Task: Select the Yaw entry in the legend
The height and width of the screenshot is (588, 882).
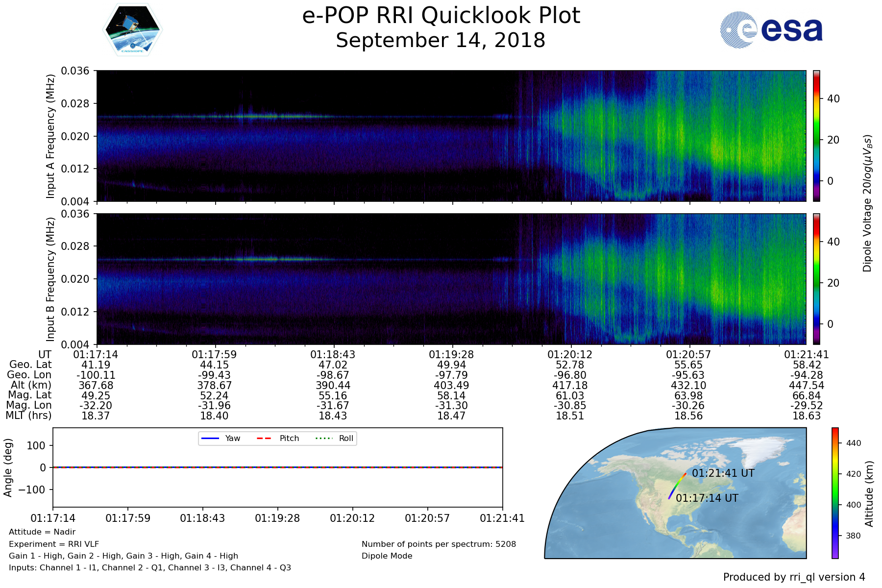Action: [x=220, y=438]
